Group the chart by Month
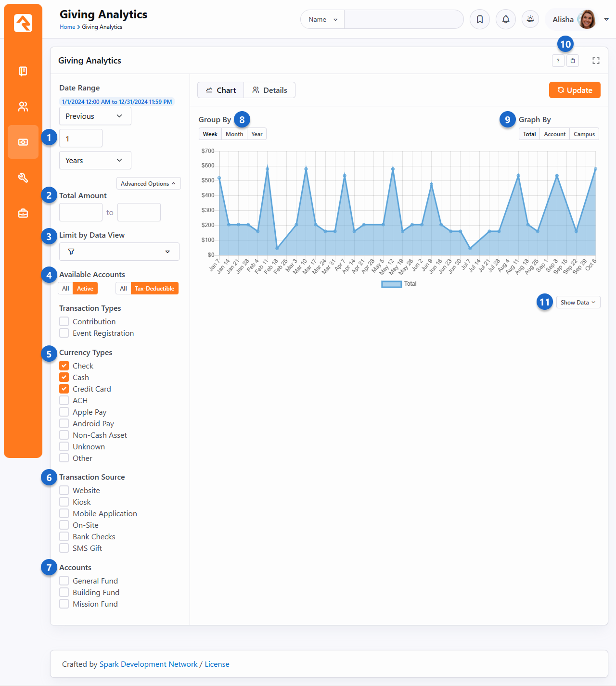616x686 pixels. click(x=234, y=134)
